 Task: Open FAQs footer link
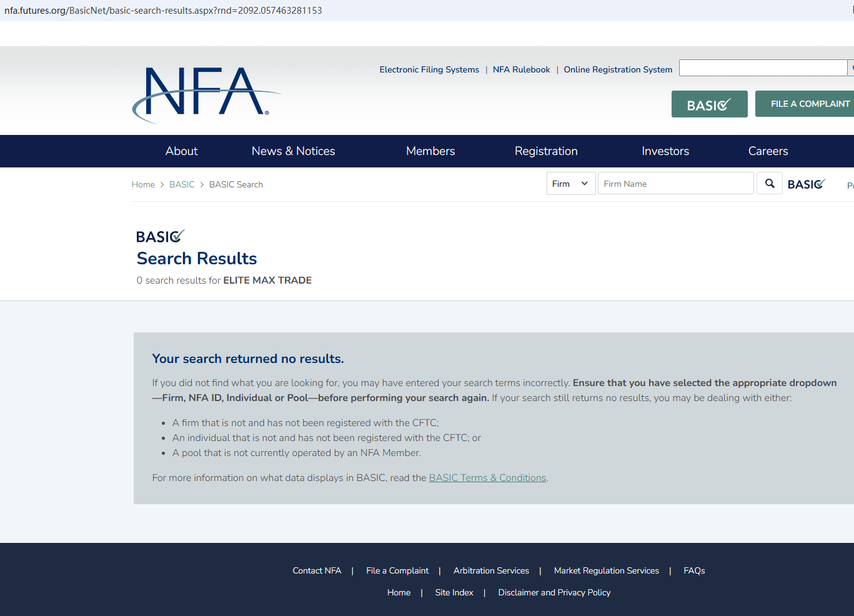click(694, 570)
